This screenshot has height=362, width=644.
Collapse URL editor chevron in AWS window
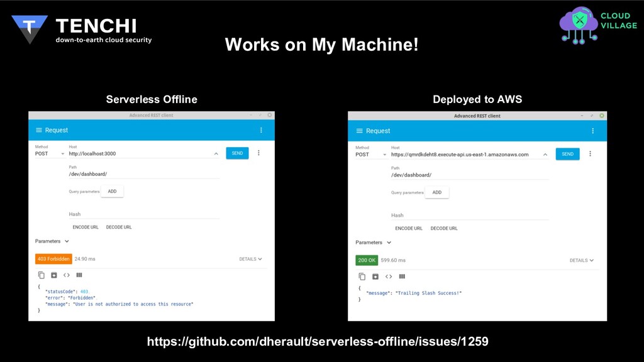coord(545,155)
